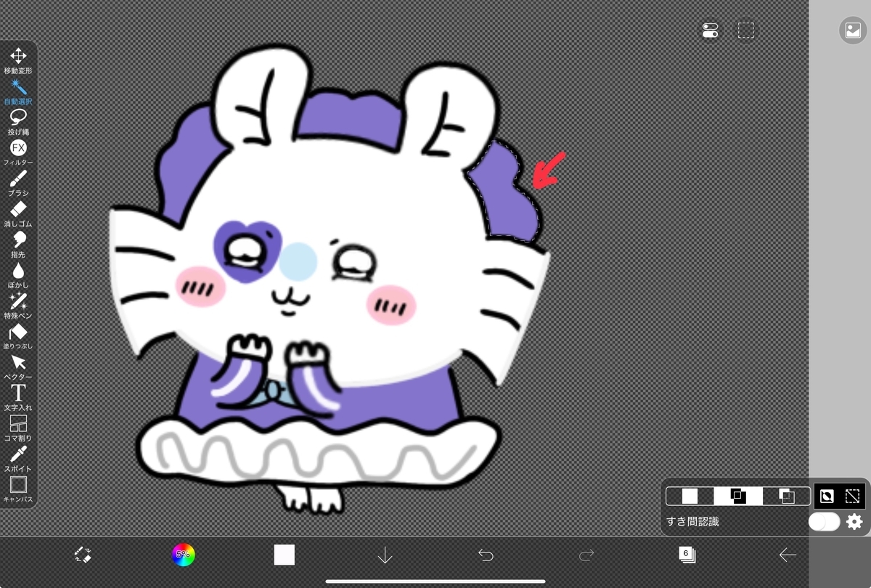Open the コマ割り frame divider tool
The width and height of the screenshot is (871, 588).
(18, 427)
